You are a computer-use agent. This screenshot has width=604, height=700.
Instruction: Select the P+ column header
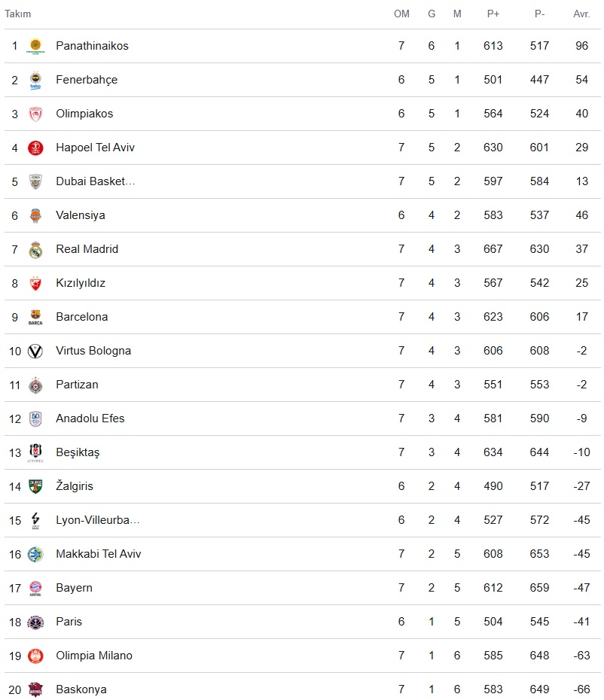(x=493, y=14)
